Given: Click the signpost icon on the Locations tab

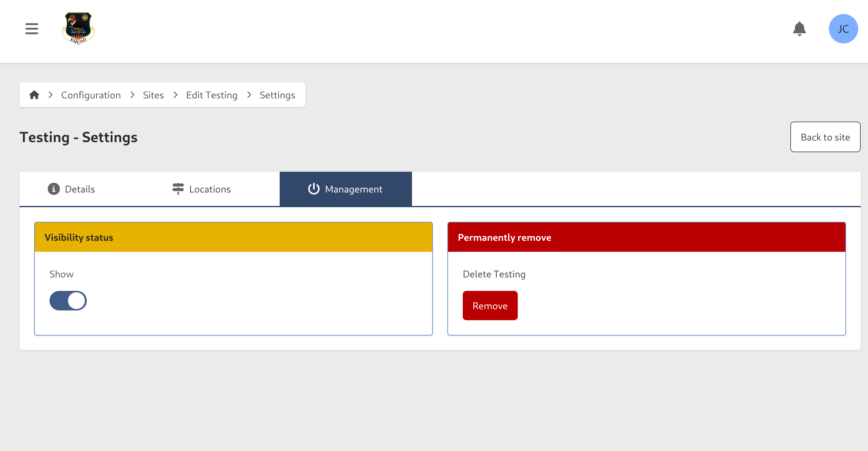Looking at the screenshot, I should pos(178,189).
